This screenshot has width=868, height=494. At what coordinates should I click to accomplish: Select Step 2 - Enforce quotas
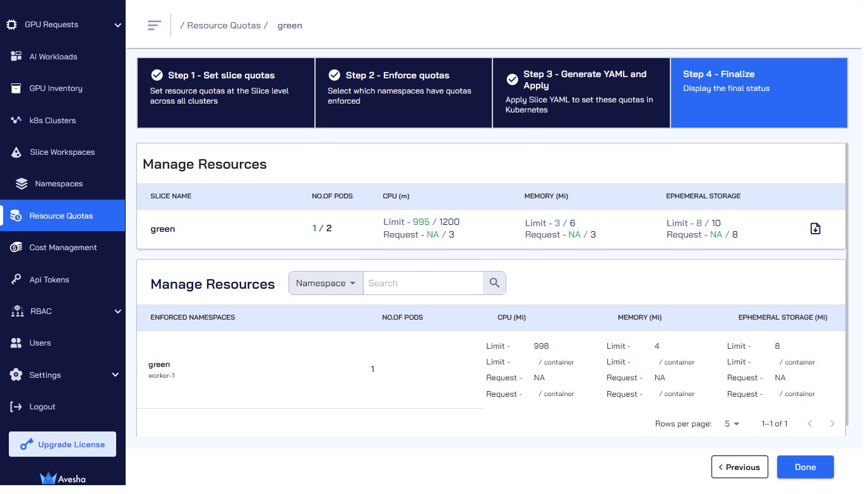pos(403,93)
